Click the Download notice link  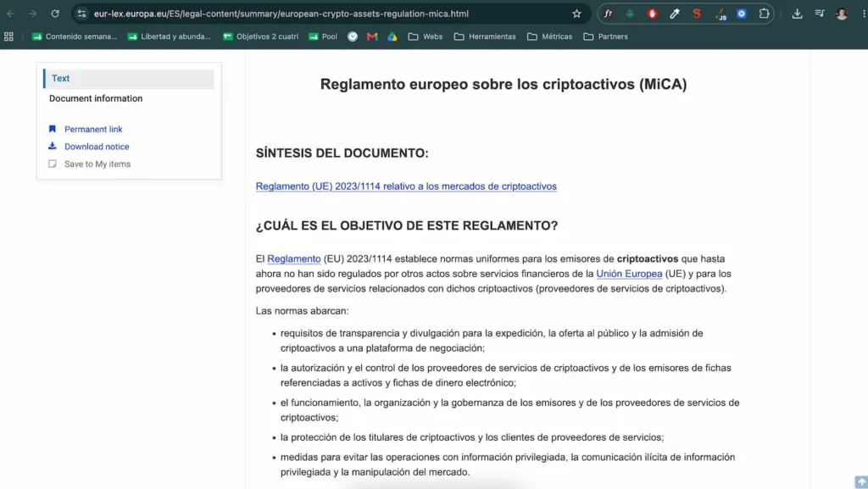tap(97, 147)
